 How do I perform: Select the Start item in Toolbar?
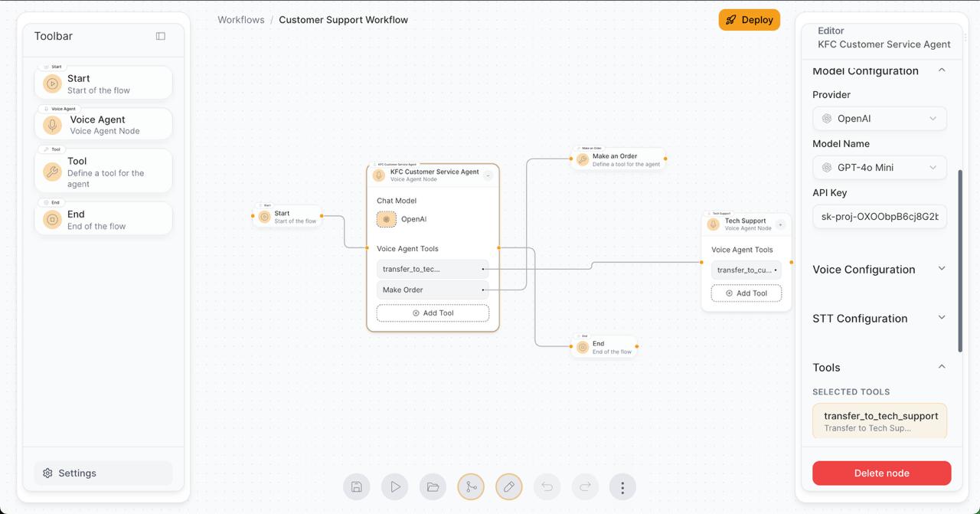pyautogui.click(x=103, y=83)
